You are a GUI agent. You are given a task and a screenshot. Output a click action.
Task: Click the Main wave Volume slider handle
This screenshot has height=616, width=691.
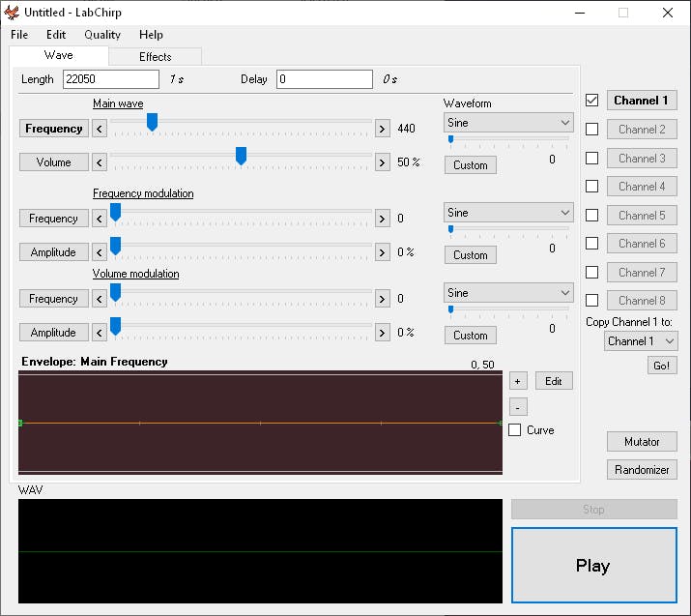[x=241, y=156]
